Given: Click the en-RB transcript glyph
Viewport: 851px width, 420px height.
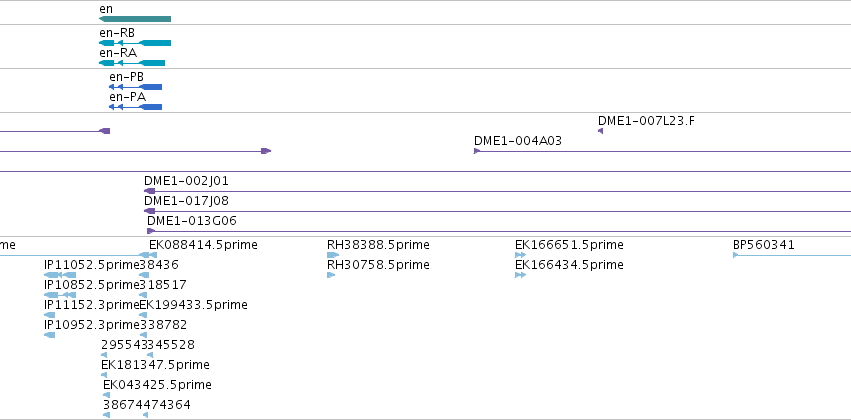Looking at the screenshot, I should pos(135,43).
